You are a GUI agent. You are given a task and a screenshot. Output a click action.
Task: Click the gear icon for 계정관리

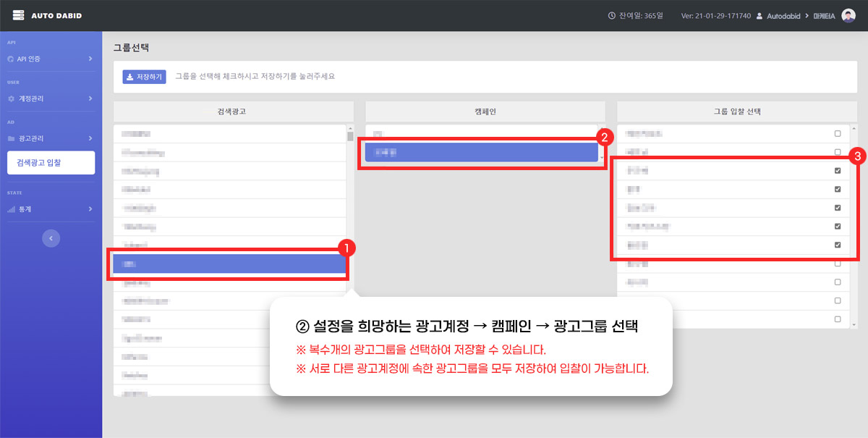pyautogui.click(x=11, y=98)
